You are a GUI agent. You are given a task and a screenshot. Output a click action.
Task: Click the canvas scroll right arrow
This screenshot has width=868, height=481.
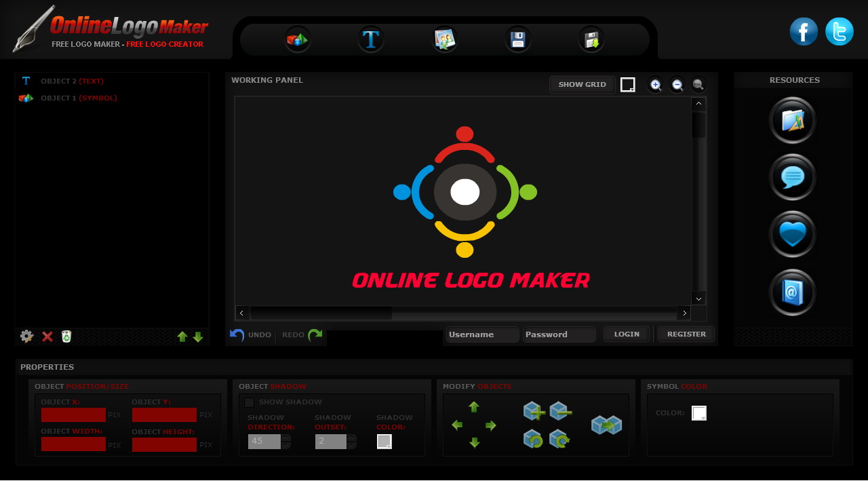coord(684,313)
